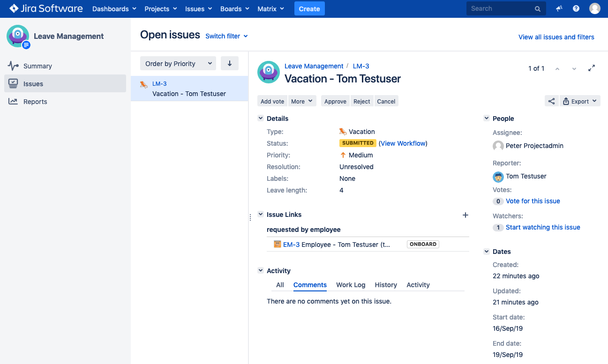Image resolution: width=608 pixels, height=364 pixels.
Task: Click the Issues monitor icon in sidebar
Action: coord(13,83)
